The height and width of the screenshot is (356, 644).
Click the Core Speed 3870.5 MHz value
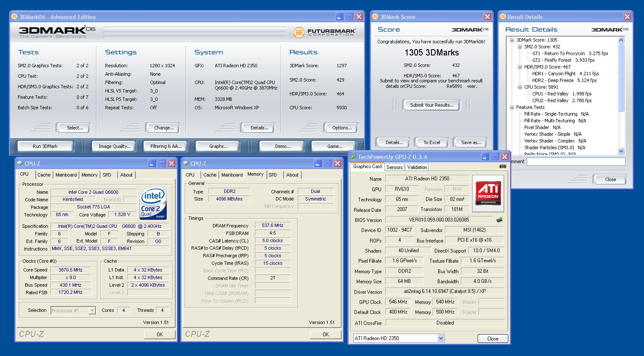coord(71,270)
